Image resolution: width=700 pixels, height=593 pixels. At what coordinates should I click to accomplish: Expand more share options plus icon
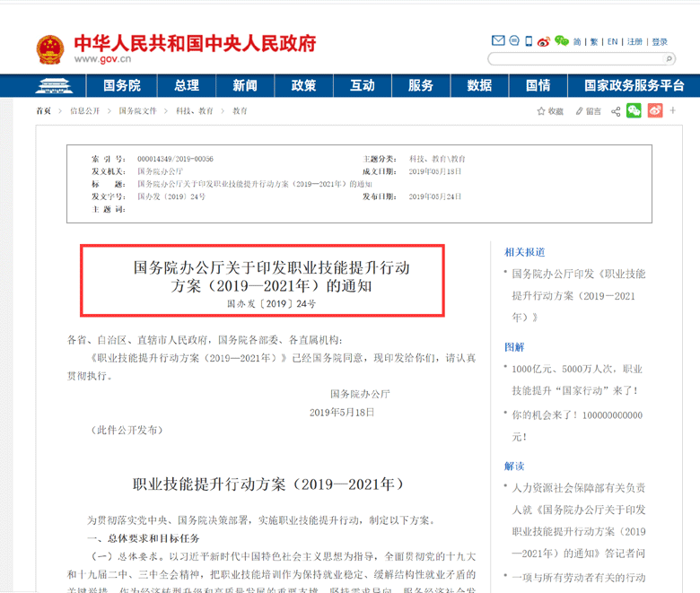[x=674, y=111]
